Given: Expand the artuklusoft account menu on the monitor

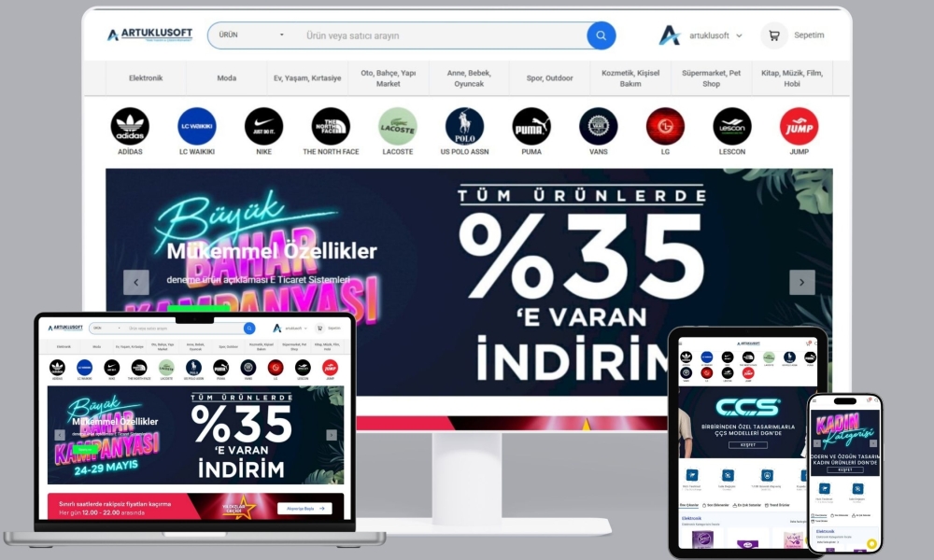Looking at the screenshot, I should [x=715, y=35].
